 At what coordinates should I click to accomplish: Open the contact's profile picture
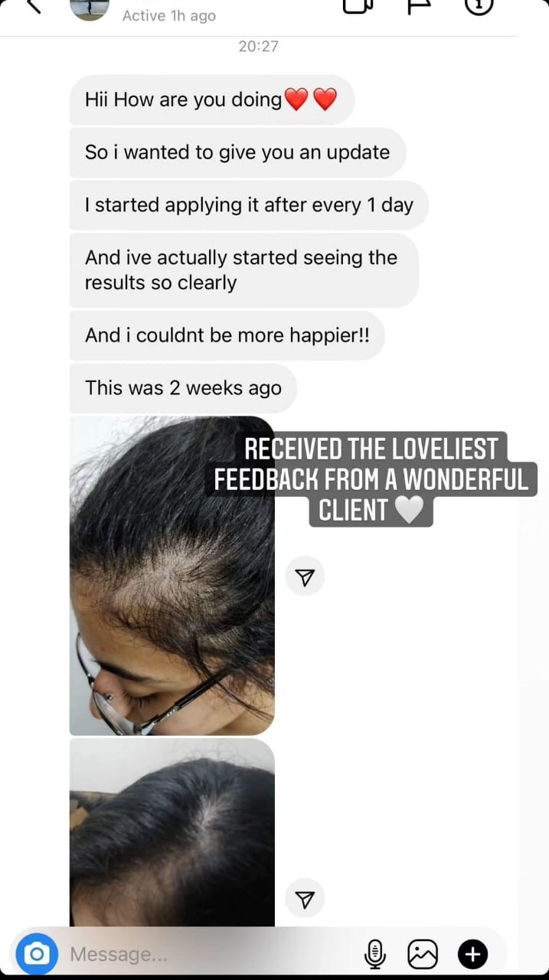click(x=90, y=8)
